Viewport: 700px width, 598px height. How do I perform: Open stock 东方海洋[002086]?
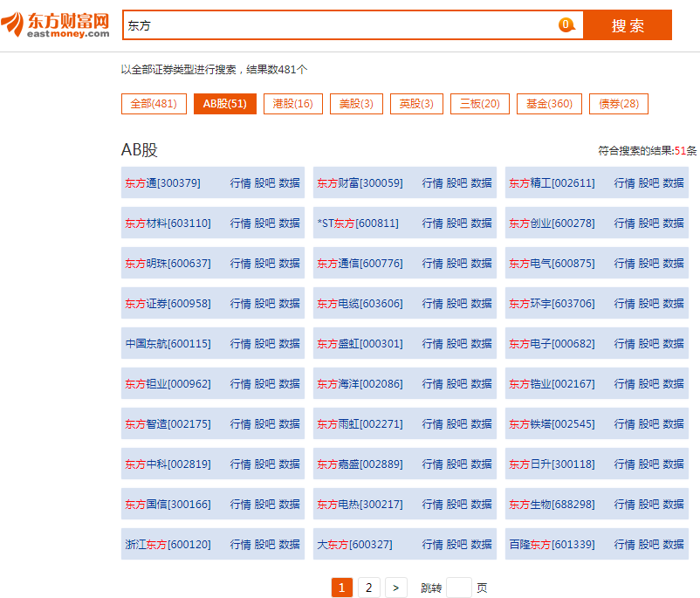360,384
